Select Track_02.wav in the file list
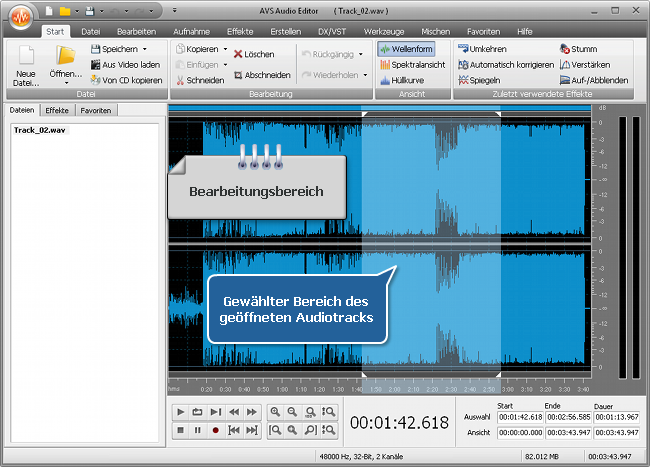The image size is (650, 467). pyautogui.click(x=38, y=130)
